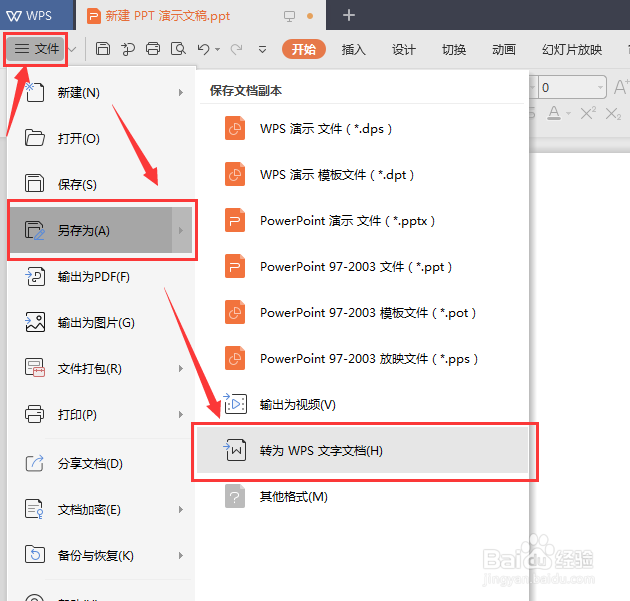The width and height of the screenshot is (630, 601).
Task: Choose 另存为(A) in file menu
Action: pyautogui.click(x=102, y=230)
